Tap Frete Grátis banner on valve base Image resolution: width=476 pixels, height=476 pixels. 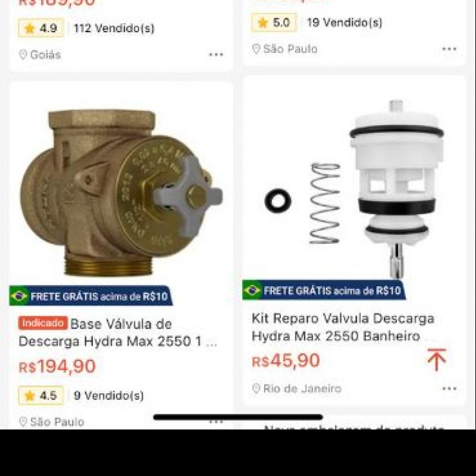(x=90, y=296)
